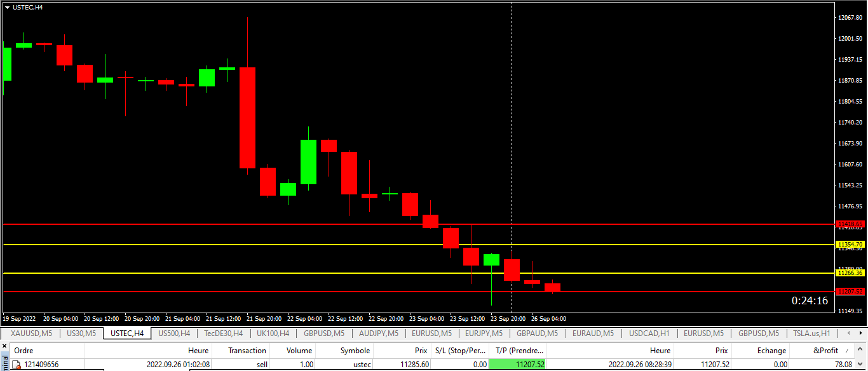Screen dimensions: 868x371
Task: Select the upper red line at 11418.65
Action: (x=381, y=224)
